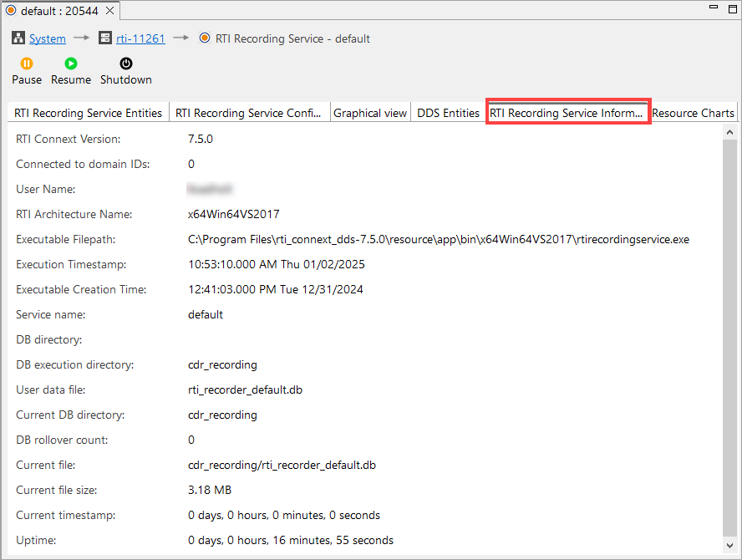Click the RTI Recording Service - default title
This screenshot has height=560, width=742.
(292, 38)
